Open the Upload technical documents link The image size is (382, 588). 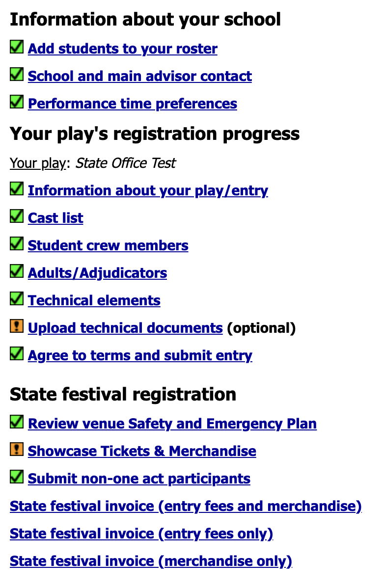click(x=125, y=328)
